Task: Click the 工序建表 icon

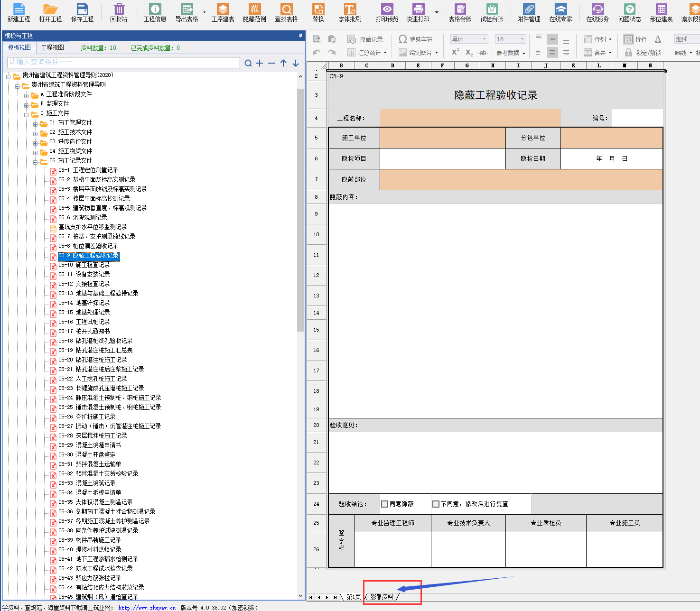Action: (223, 12)
